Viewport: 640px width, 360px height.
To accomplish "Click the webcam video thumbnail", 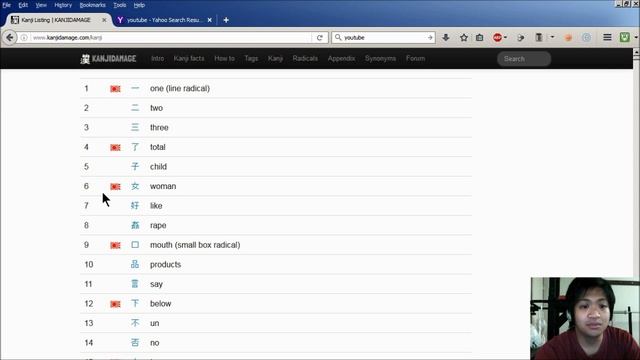I will (x=585, y=318).
